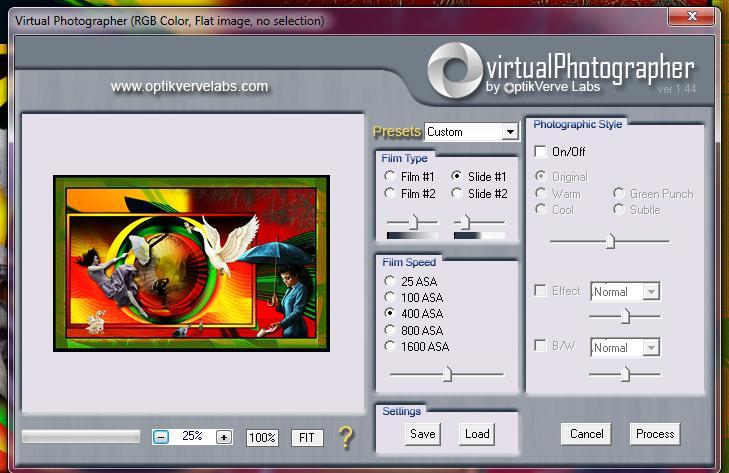
Task: Click the Process button
Action: tap(655, 434)
